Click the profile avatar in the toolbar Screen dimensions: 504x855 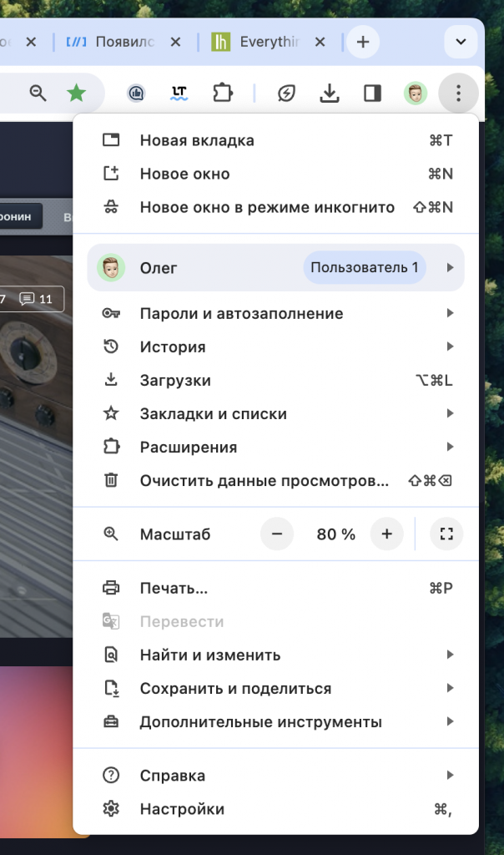click(x=416, y=94)
